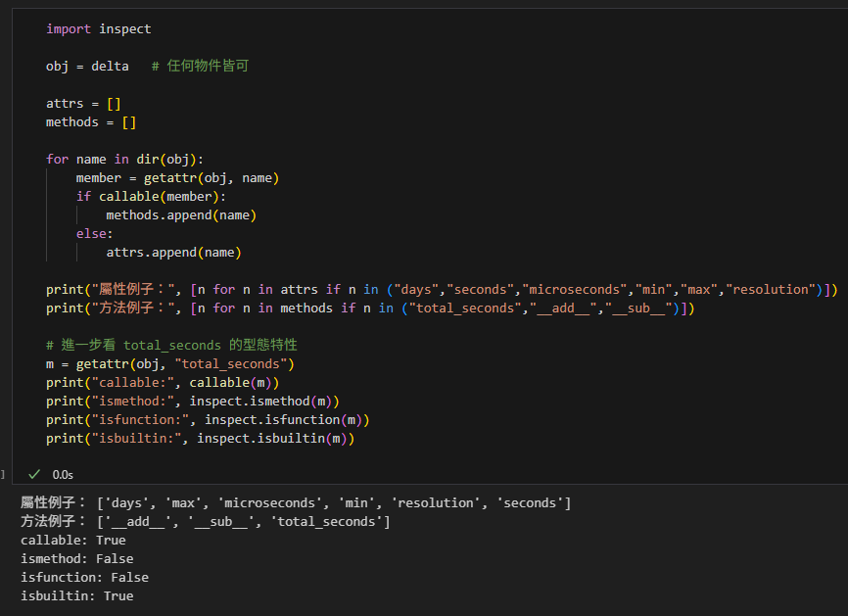Viewport: 848px width, 616px height.
Task: Click the 0.0s execution time label
Action: (63, 475)
